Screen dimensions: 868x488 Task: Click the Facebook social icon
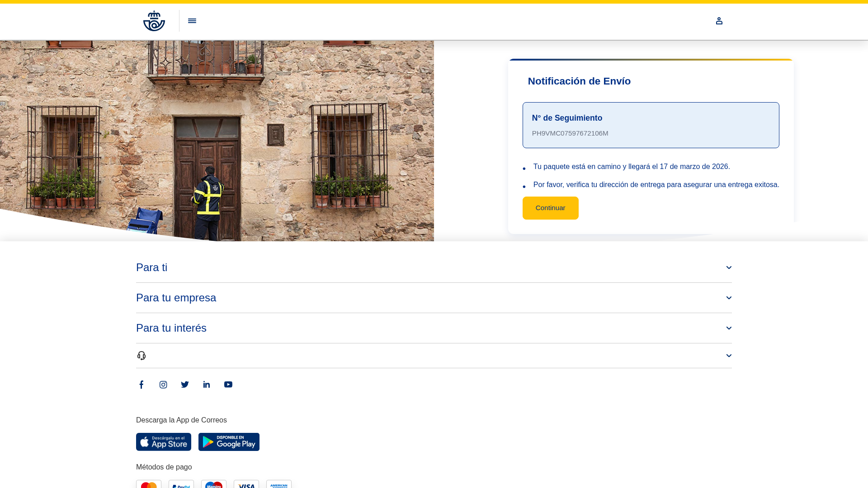pyautogui.click(x=142, y=385)
